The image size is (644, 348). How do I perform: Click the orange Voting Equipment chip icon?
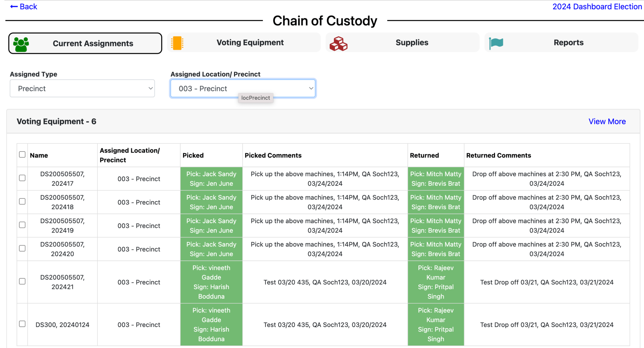click(x=177, y=43)
